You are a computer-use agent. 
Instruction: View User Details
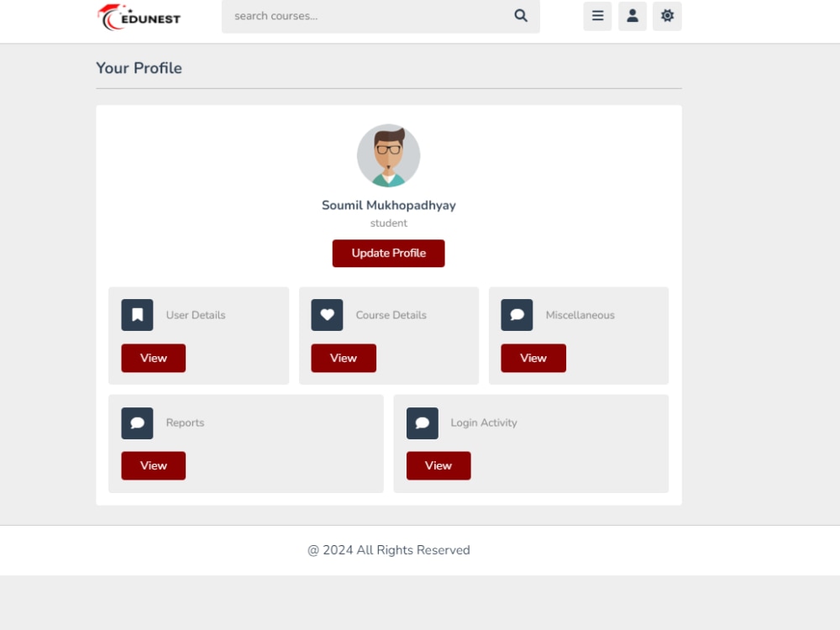pyautogui.click(x=153, y=359)
